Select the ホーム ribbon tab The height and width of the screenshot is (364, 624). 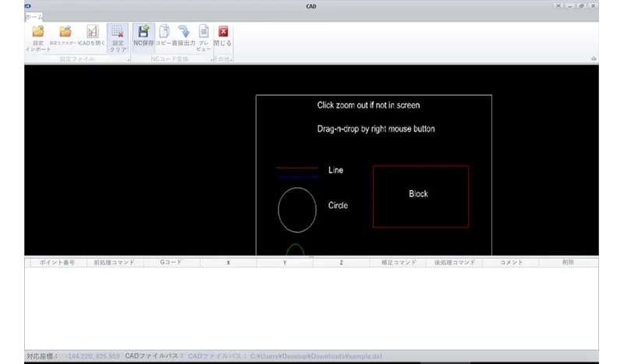[34, 17]
